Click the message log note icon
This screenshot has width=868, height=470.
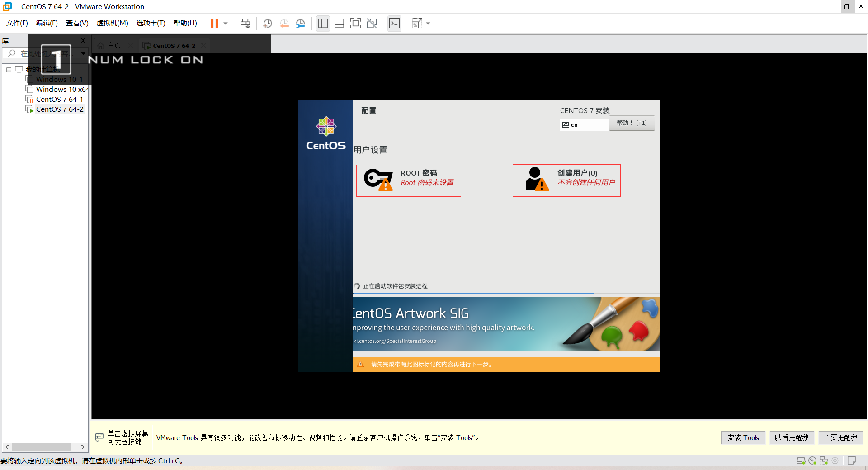[852, 461]
